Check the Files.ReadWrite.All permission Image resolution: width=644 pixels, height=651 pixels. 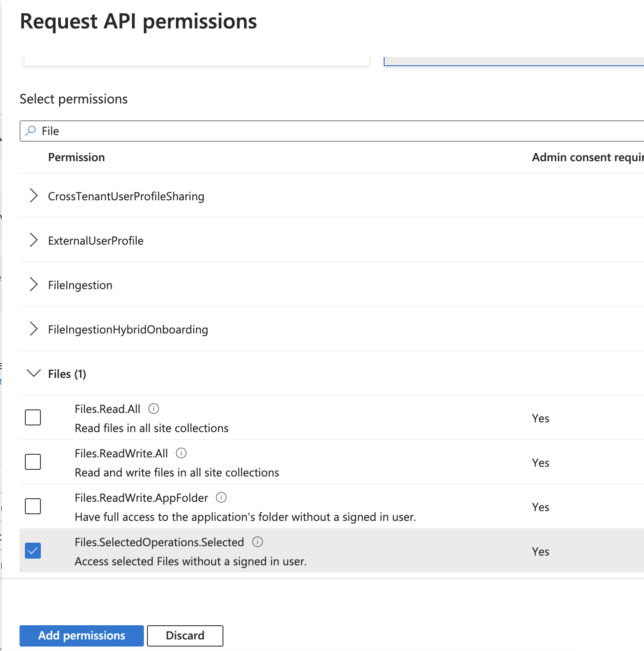point(33,462)
